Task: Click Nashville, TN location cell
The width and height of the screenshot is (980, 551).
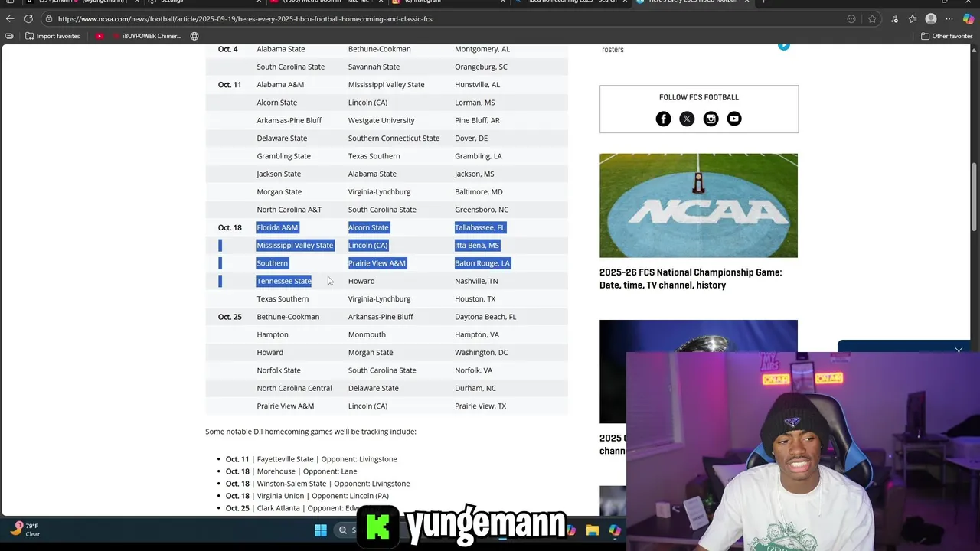Action: pyautogui.click(x=476, y=281)
